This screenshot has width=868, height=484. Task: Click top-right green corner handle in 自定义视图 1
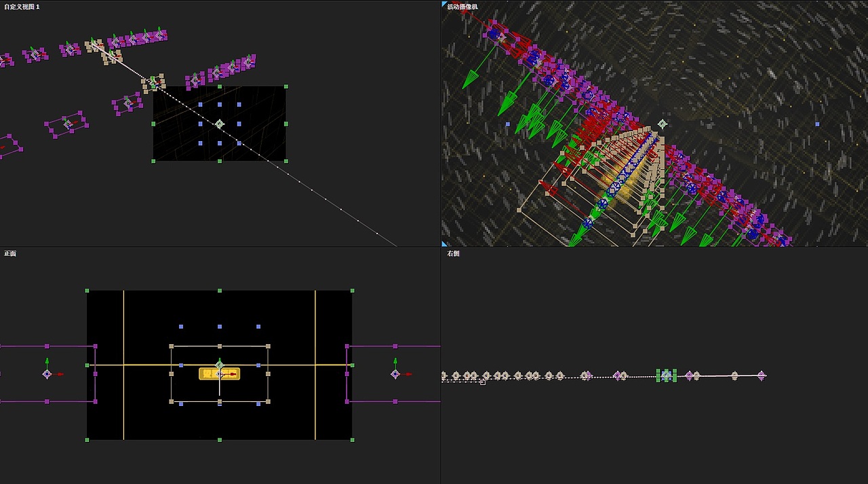(x=285, y=86)
